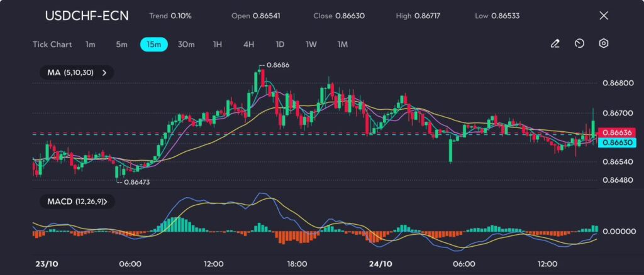Switch to 1H timeframe
Viewport: 644px width, 275px height.
click(x=218, y=45)
